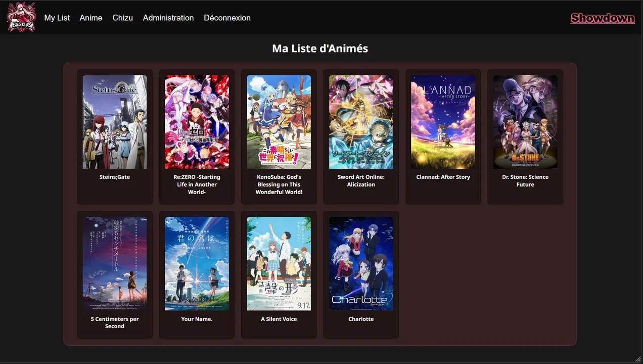Select the KonoSuba poster thumbnail
Viewport: 643px width, 364px height.
279,122
